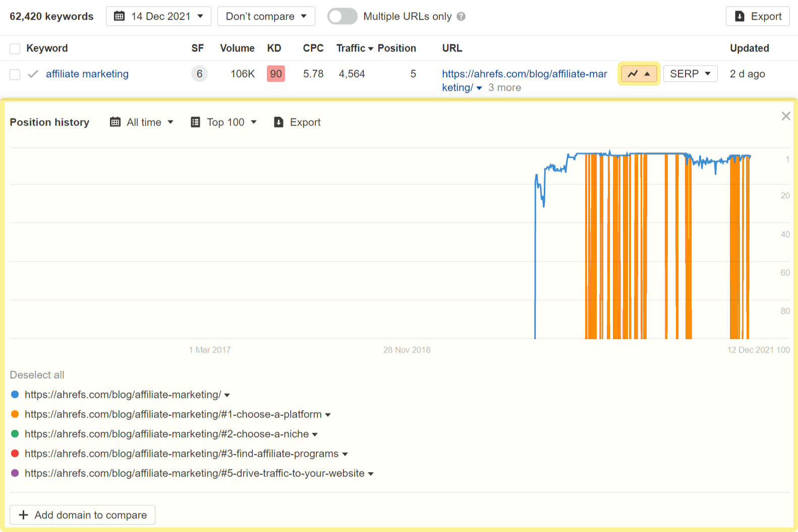Image resolution: width=798 pixels, height=532 pixels.
Task: Expand the Don't compare dropdown
Action: (x=266, y=17)
